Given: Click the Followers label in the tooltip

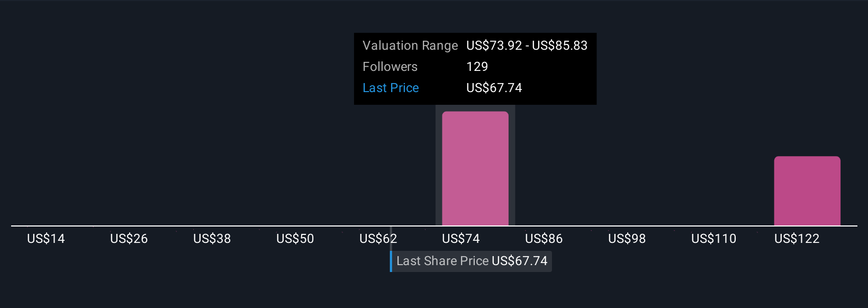Looking at the screenshot, I should 390,67.
